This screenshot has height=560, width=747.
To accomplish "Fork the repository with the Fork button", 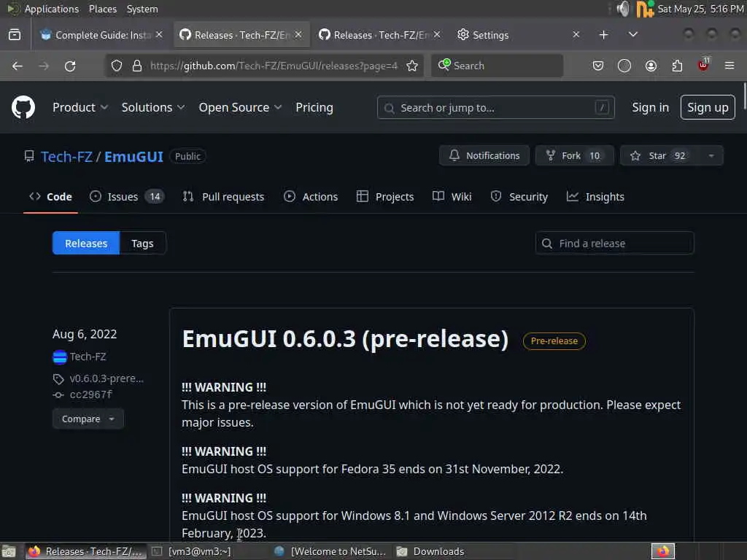I will (574, 156).
